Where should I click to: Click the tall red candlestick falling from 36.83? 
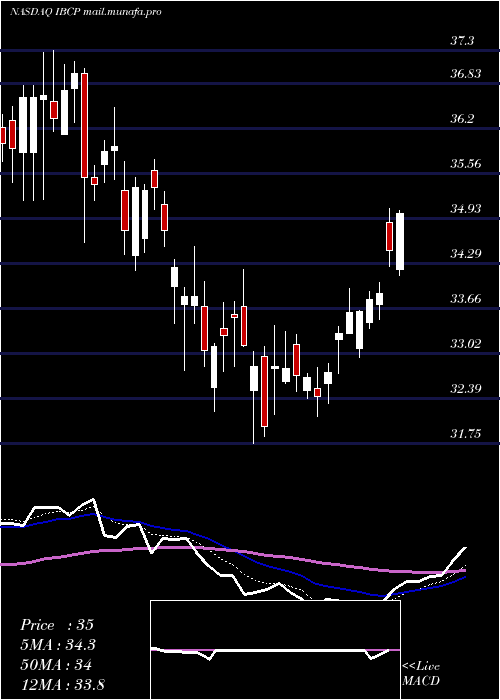point(84,125)
